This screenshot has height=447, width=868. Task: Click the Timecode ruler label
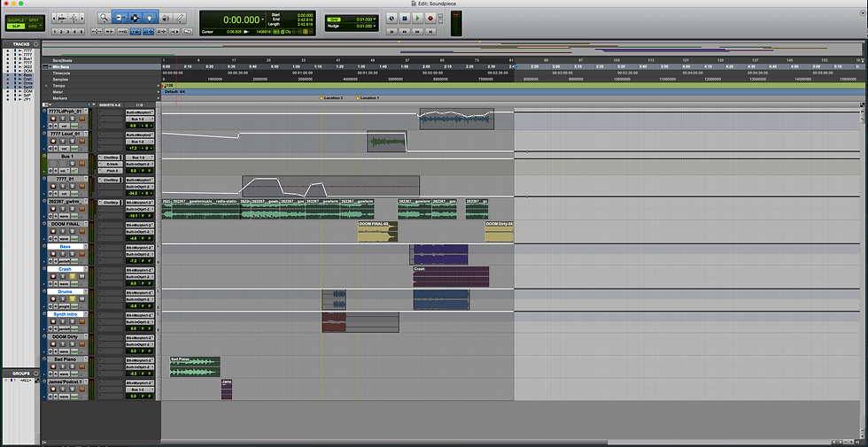(61, 73)
